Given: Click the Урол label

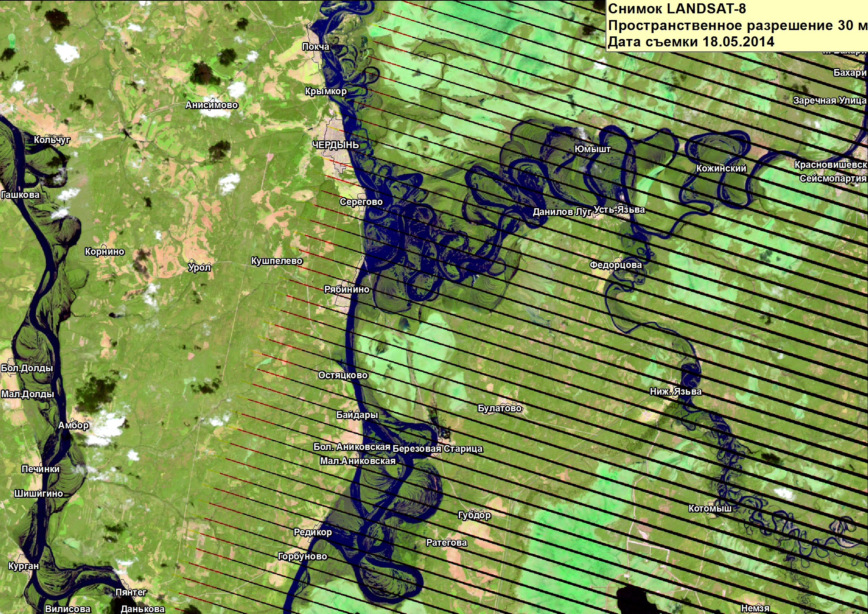Looking at the screenshot, I should click(200, 268).
